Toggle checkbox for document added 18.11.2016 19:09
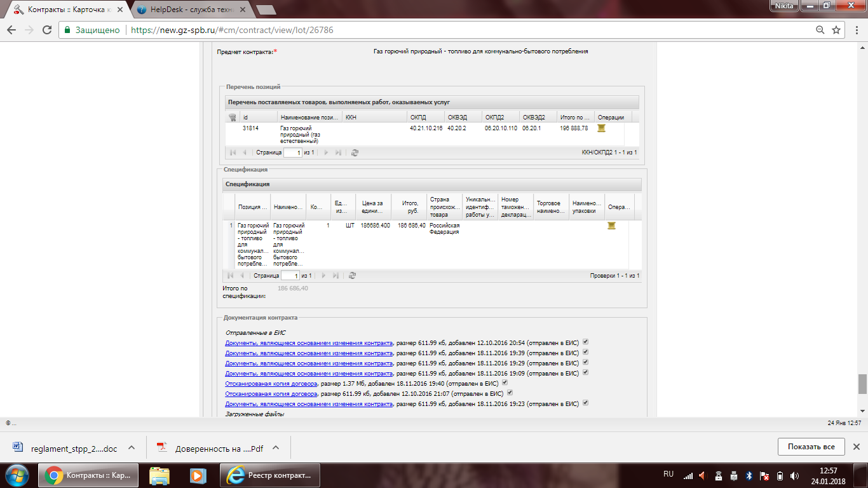The image size is (868, 488). pos(585,372)
